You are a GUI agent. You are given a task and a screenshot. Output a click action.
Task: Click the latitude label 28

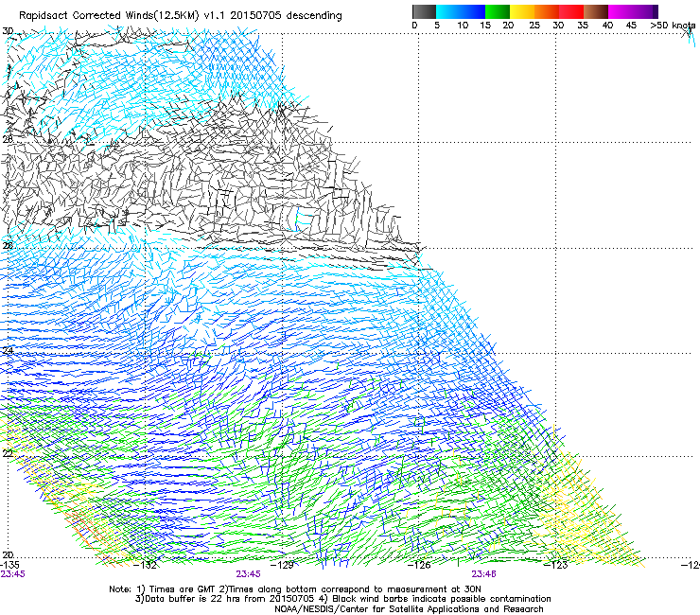(8, 139)
